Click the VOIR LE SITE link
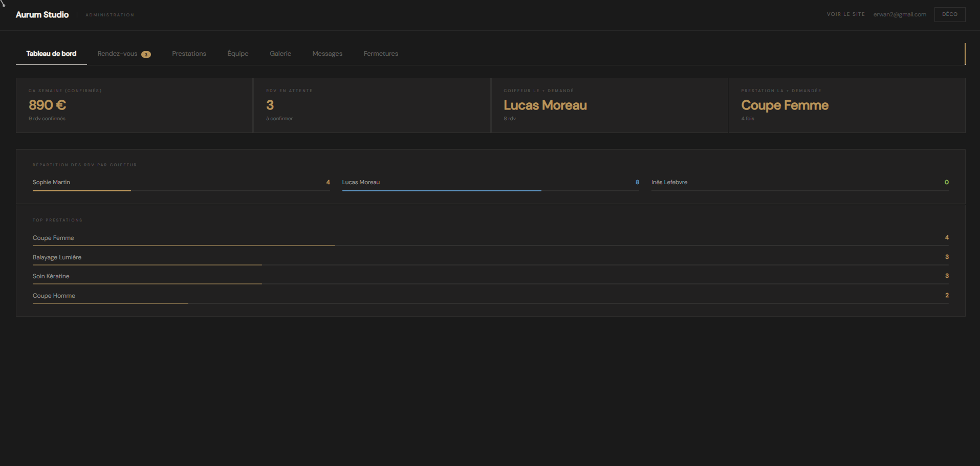 [x=845, y=14]
